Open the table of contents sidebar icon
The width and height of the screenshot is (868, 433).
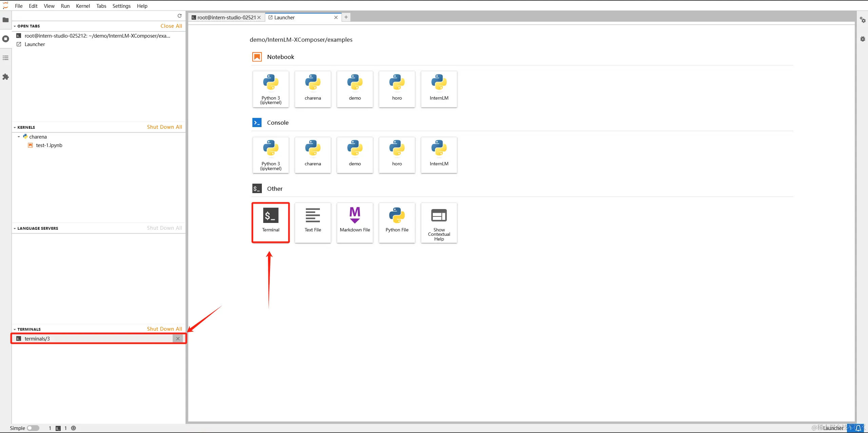coord(5,58)
